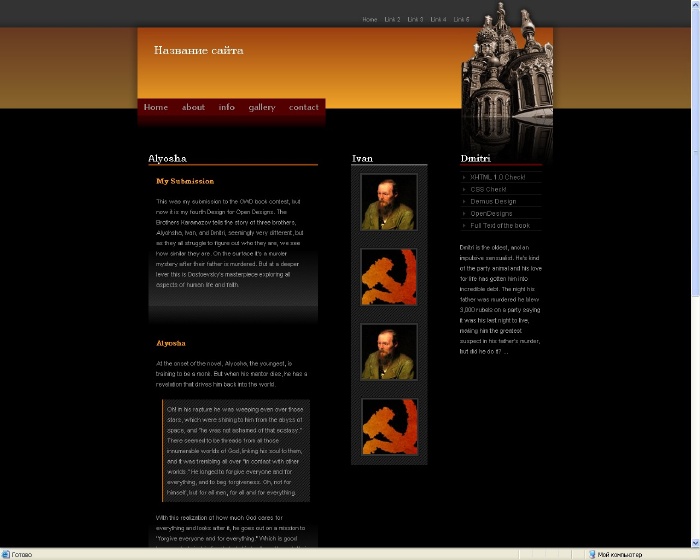Visit the OpenDesigns link
Image resolution: width=700 pixels, height=560 pixels.
coord(491,213)
